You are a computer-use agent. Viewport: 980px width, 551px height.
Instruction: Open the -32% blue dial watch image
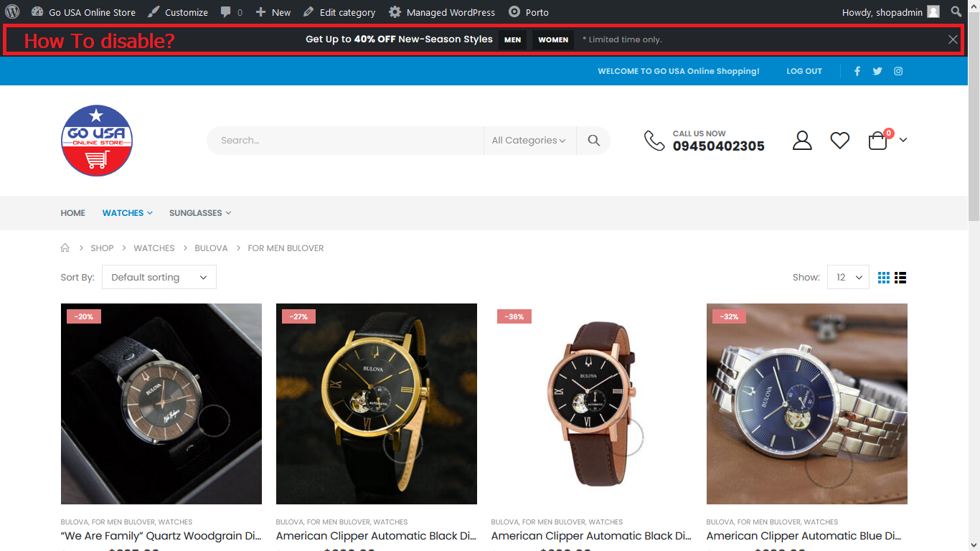point(807,404)
